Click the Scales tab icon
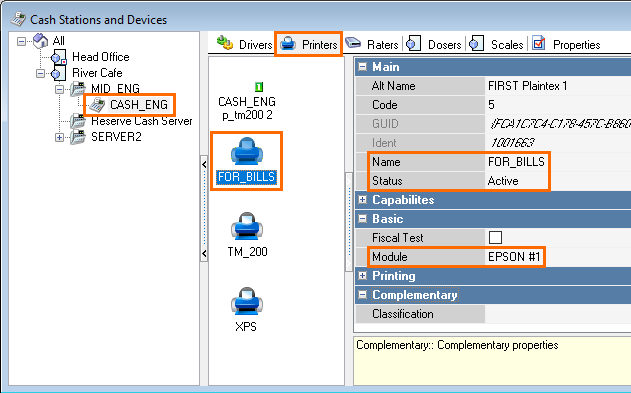Screen dimensions: 631x393 pos(476,43)
